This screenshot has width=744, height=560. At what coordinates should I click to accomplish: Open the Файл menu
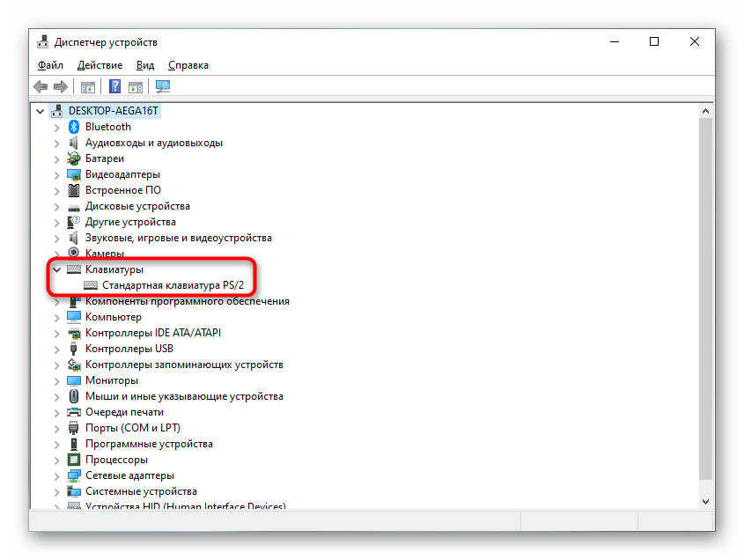pyautogui.click(x=50, y=65)
